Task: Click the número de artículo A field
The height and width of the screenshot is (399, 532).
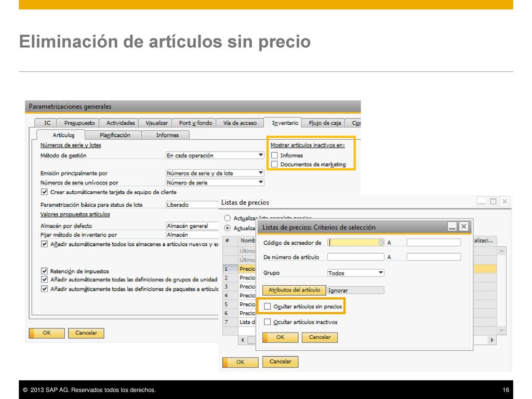Action: 434,257
